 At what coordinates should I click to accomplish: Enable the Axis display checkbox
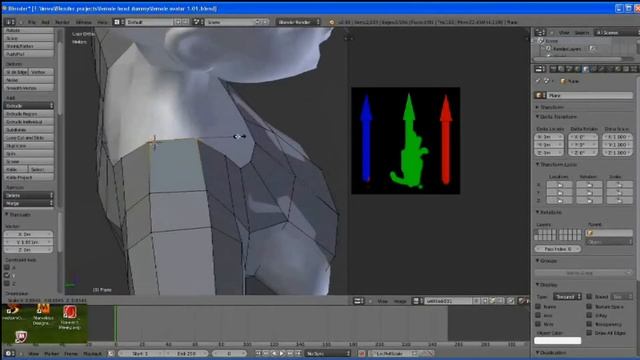[x=538, y=315]
